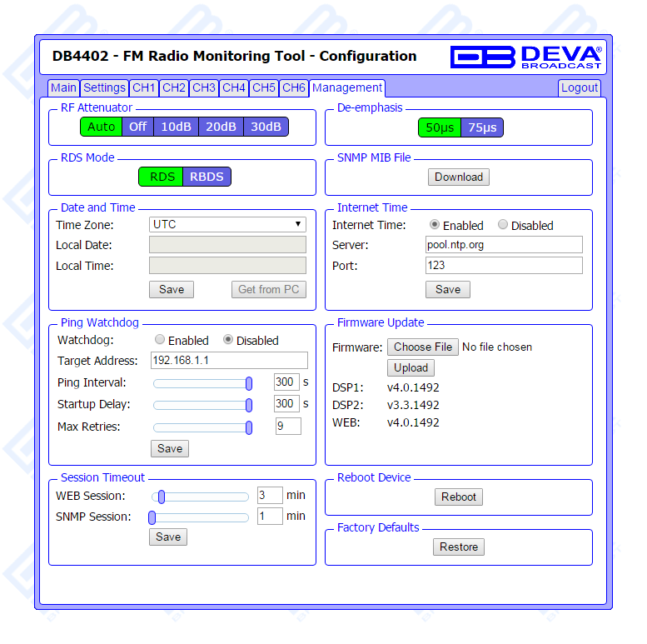This screenshot has height=644, width=647.
Task: Open the Time Zone dropdown
Action: tap(227, 224)
